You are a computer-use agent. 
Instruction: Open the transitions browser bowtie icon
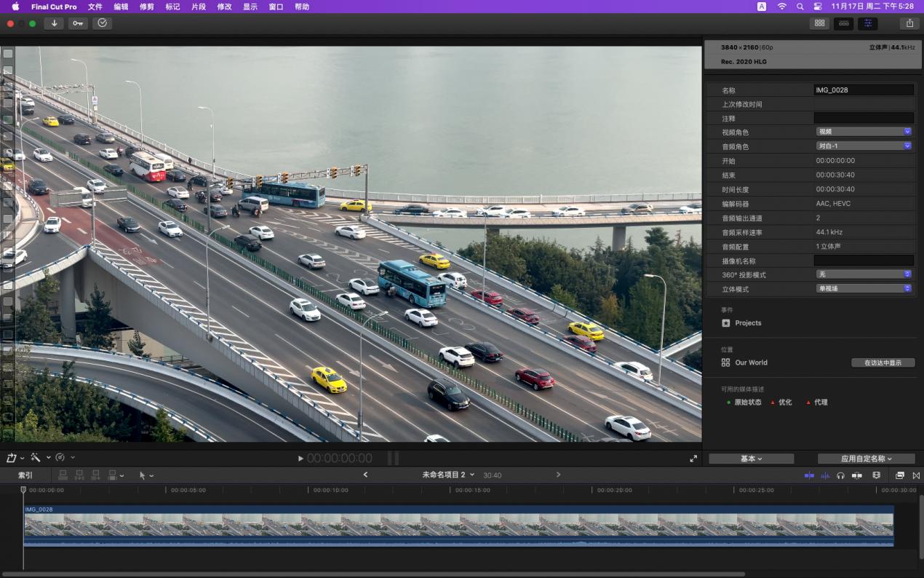[x=916, y=475]
